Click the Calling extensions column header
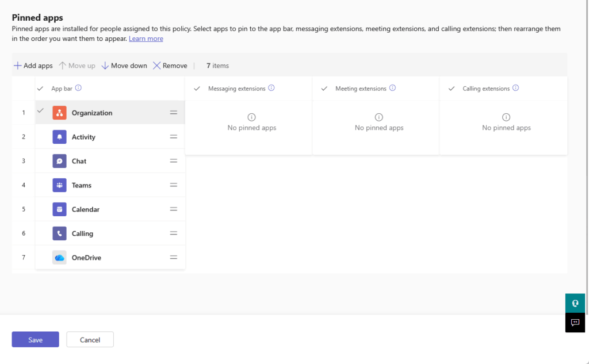 [486, 89]
